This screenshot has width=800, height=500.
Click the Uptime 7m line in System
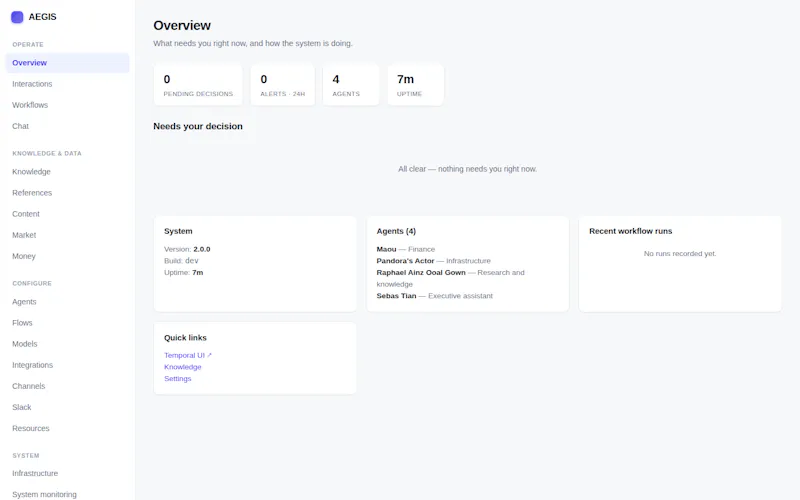(184, 272)
